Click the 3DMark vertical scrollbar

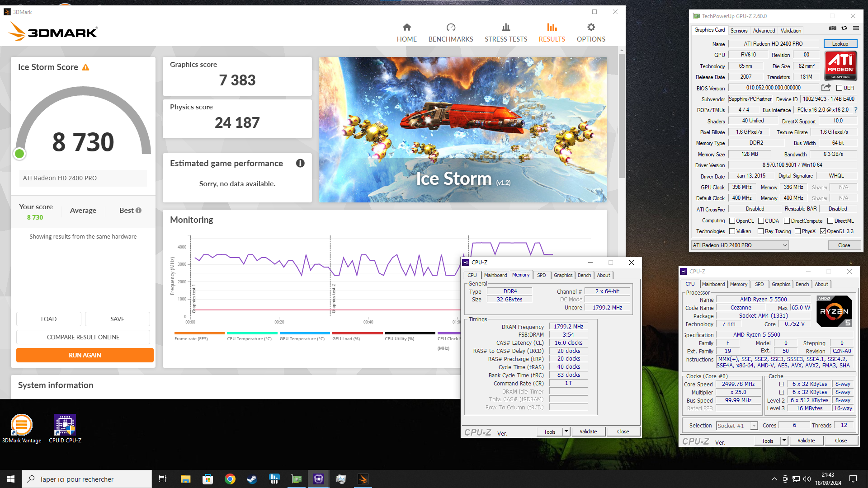coord(622,115)
